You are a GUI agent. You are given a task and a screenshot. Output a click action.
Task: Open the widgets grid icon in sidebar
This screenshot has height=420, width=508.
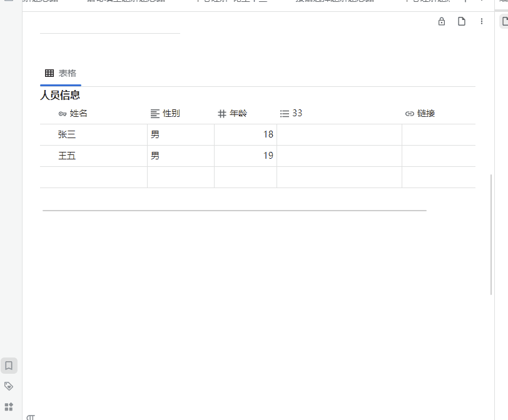tap(9, 406)
